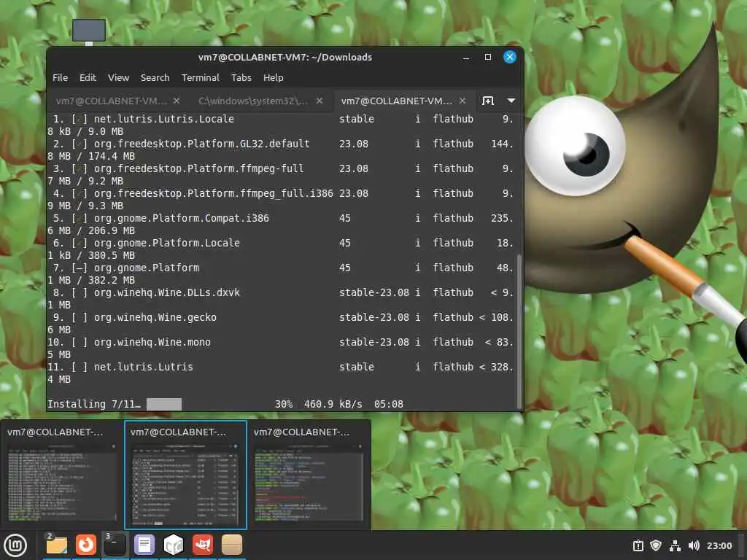Screen dimensions: 747x560
Task: Maximize the terminal window
Action: click(488, 57)
